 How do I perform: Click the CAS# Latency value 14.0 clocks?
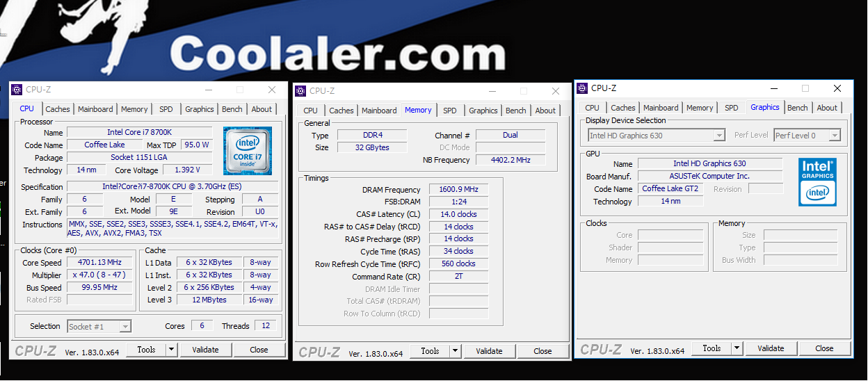[x=458, y=214]
